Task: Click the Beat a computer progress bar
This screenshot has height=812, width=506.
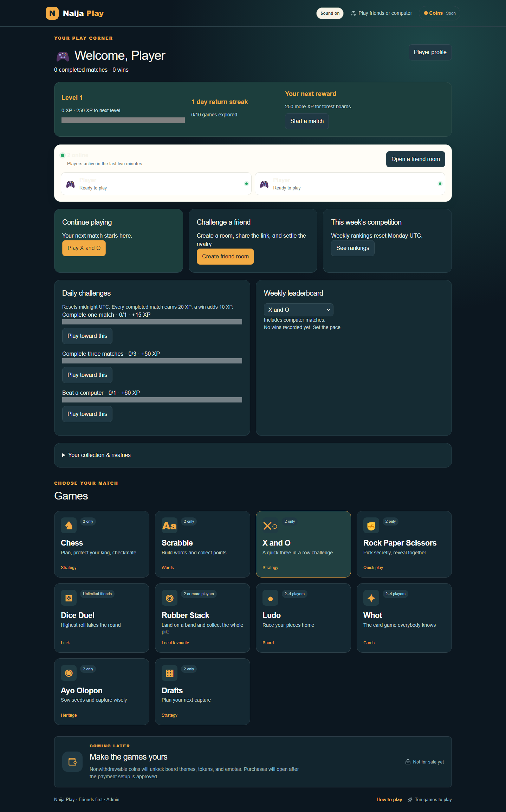Action: tap(152, 400)
